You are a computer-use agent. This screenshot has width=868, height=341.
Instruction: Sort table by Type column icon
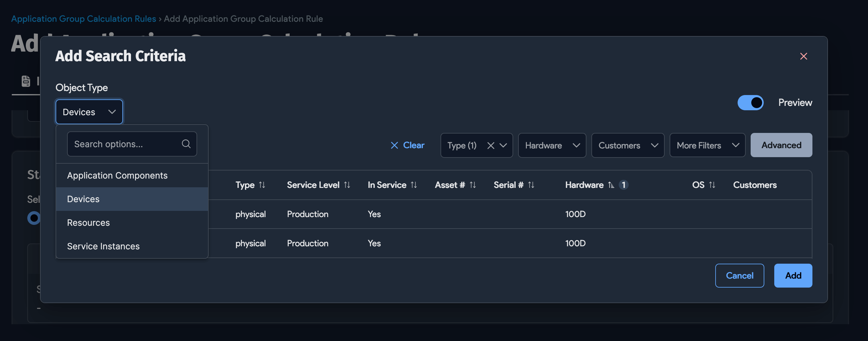click(x=262, y=185)
